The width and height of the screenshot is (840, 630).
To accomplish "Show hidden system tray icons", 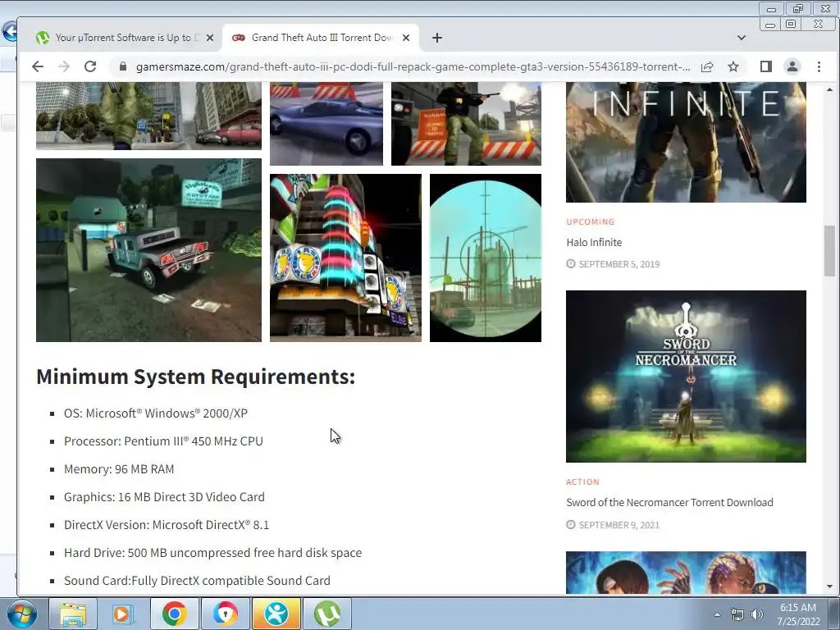I will (x=717, y=614).
